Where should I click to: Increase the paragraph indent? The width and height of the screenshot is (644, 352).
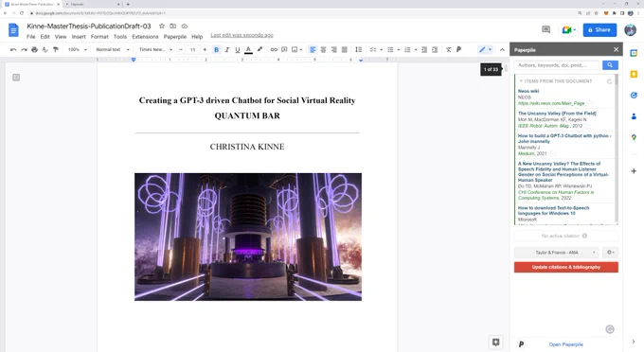click(x=435, y=49)
